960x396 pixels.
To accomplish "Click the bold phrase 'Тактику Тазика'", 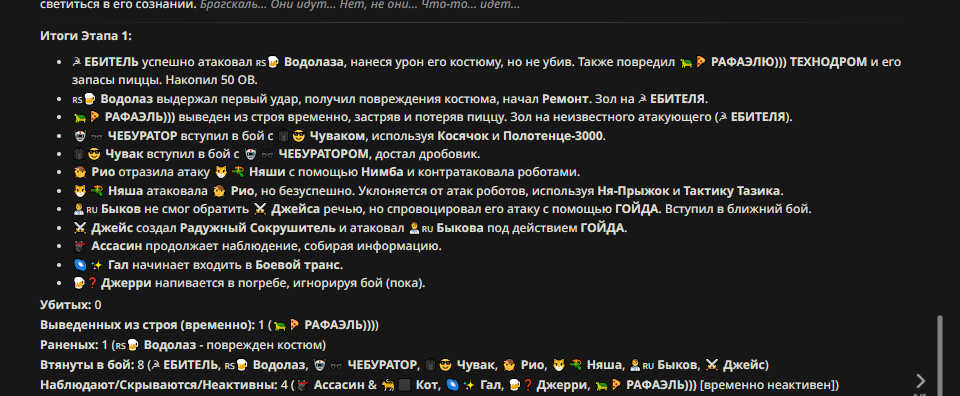I will tap(732, 190).
